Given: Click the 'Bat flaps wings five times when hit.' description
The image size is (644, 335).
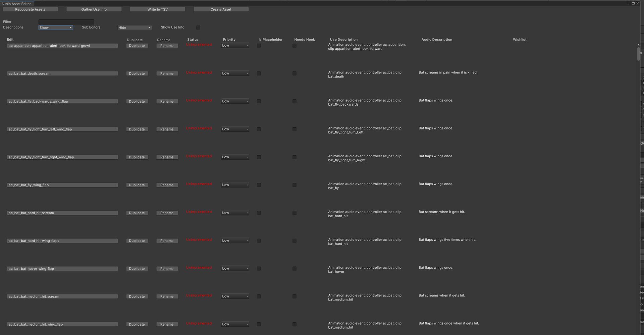Looking at the screenshot, I should point(447,240).
